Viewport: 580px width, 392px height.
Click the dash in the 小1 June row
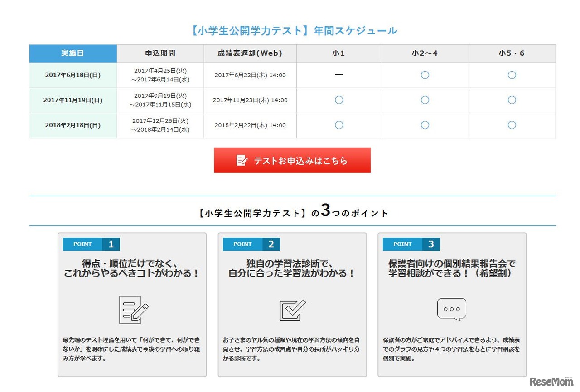[338, 75]
